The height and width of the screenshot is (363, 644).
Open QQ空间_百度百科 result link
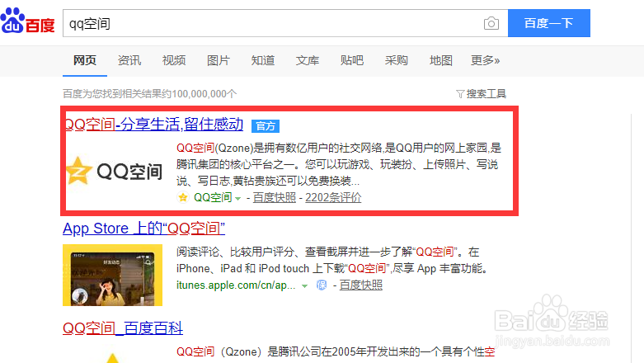(x=123, y=328)
